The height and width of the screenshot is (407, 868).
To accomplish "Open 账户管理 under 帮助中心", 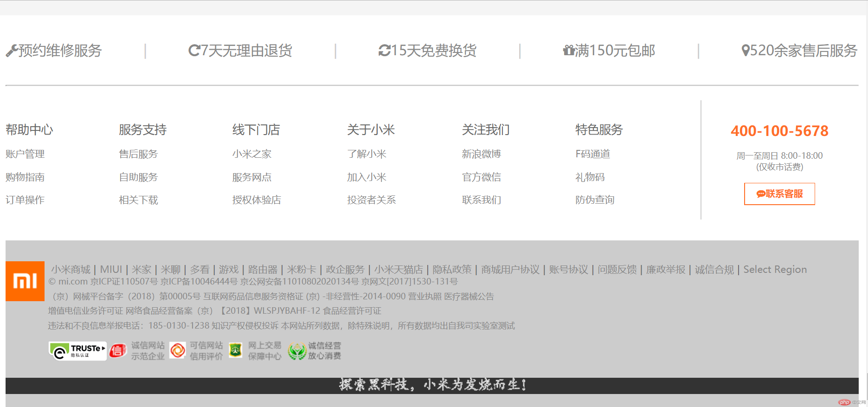I will [x=25, y=154].
